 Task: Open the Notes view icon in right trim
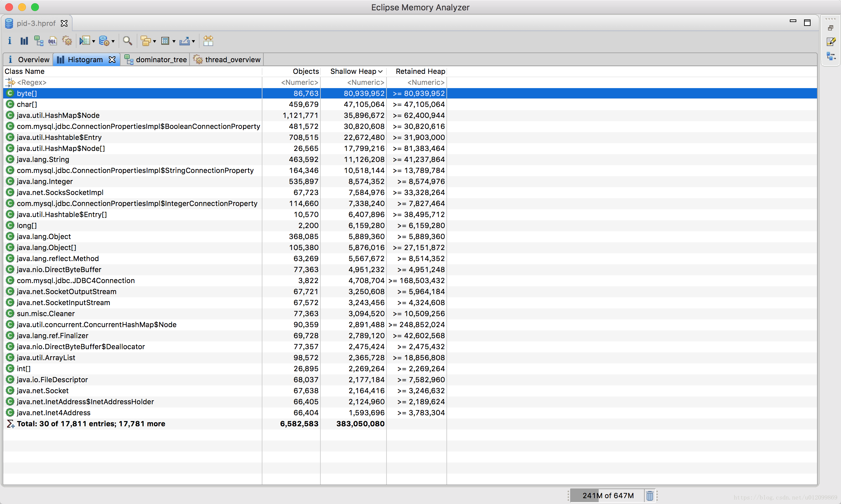click(831, 42)
